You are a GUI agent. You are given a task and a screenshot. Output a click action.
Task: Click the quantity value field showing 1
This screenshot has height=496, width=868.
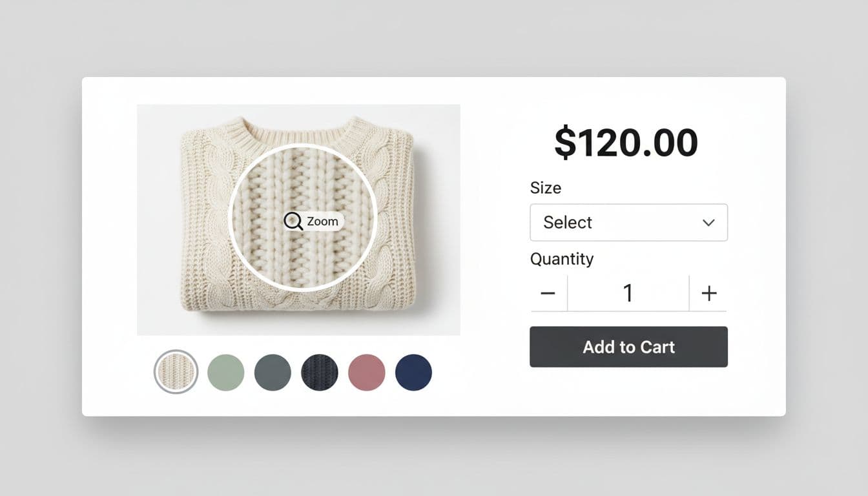[628, 293]
